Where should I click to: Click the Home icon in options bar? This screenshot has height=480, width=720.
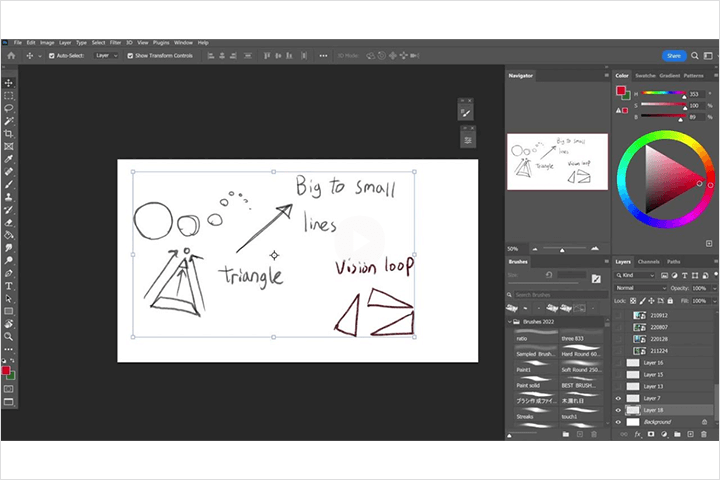point(11,56)
